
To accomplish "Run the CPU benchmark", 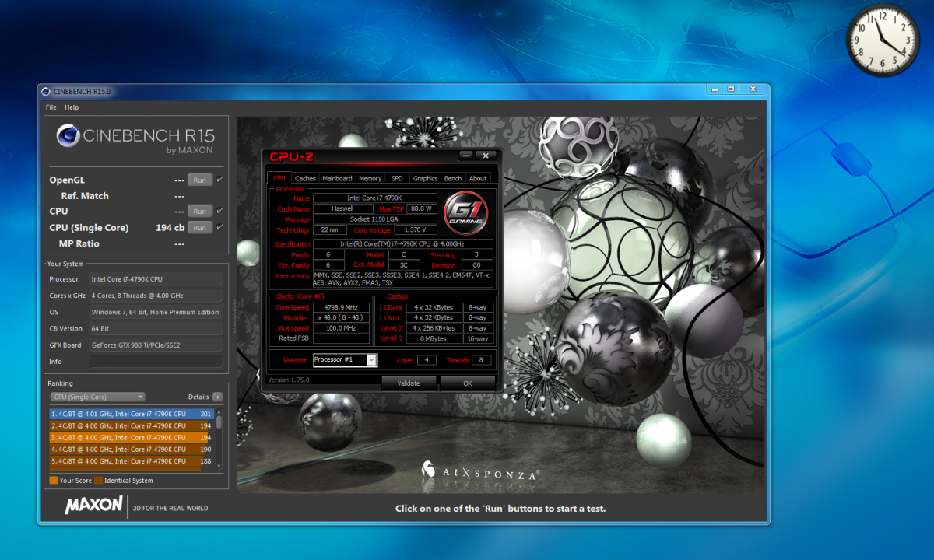I will click(x=200, y=211).
